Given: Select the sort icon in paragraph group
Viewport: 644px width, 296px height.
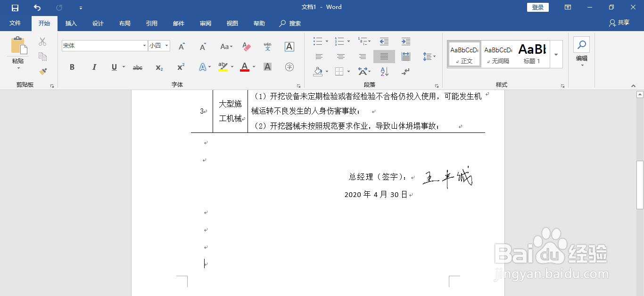Looking at the screenshot, I should point(384,72).
